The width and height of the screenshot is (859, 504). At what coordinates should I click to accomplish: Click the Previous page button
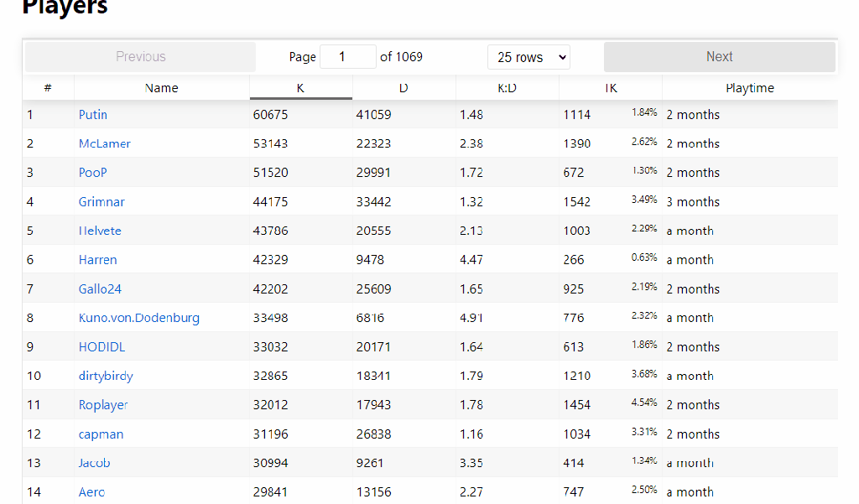pos(140,57)
